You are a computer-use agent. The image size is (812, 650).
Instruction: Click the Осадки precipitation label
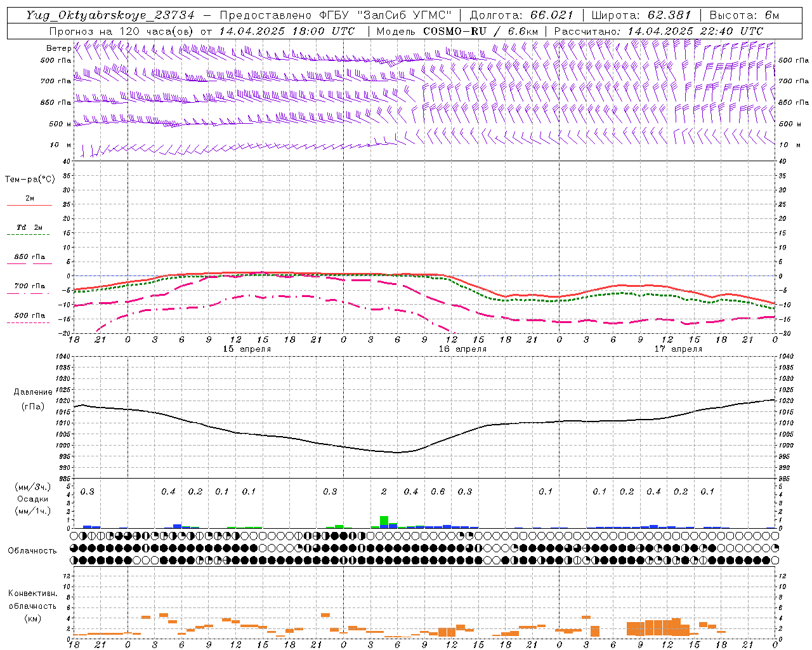[33, 499]
